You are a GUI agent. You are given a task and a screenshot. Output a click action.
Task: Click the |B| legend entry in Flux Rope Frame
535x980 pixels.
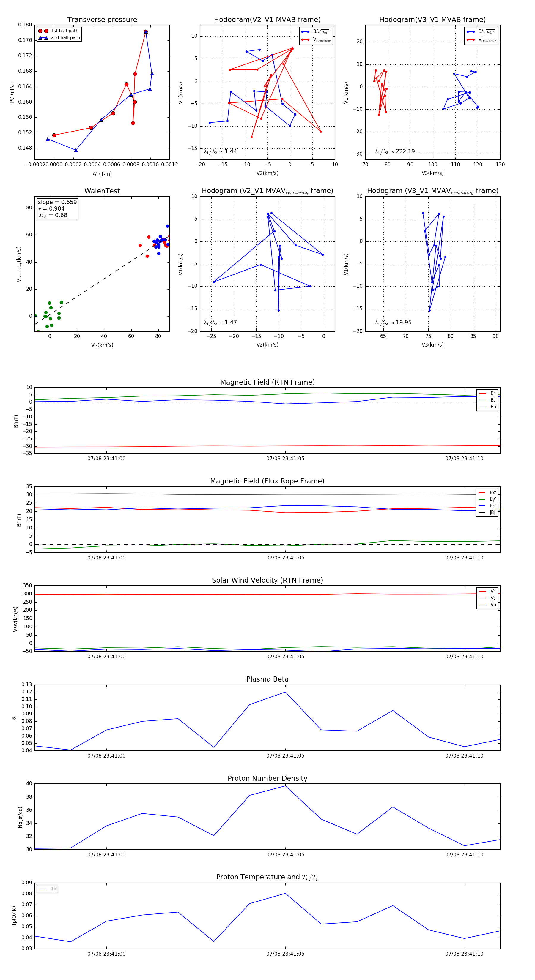coord(487,513)
